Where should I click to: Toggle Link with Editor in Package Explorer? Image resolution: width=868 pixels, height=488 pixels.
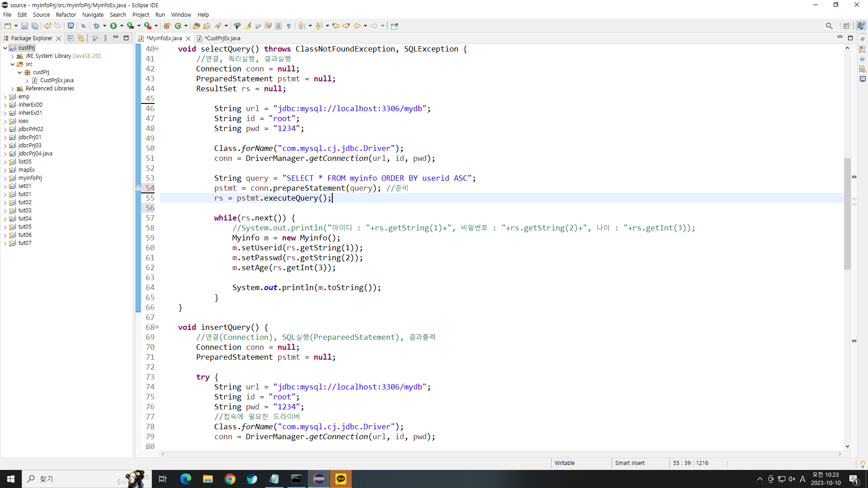(80, 38)
